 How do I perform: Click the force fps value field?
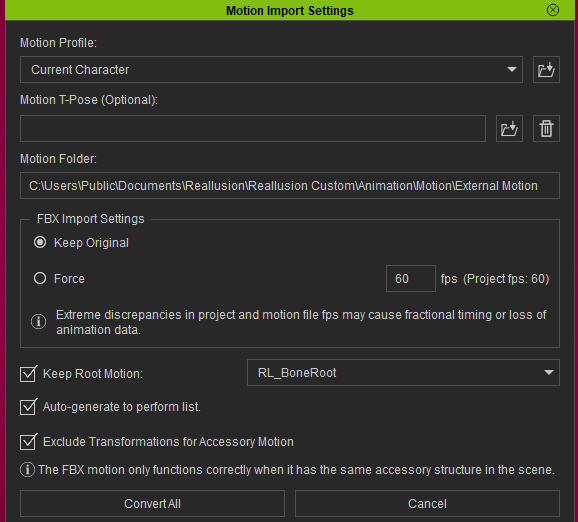point(411,279)
